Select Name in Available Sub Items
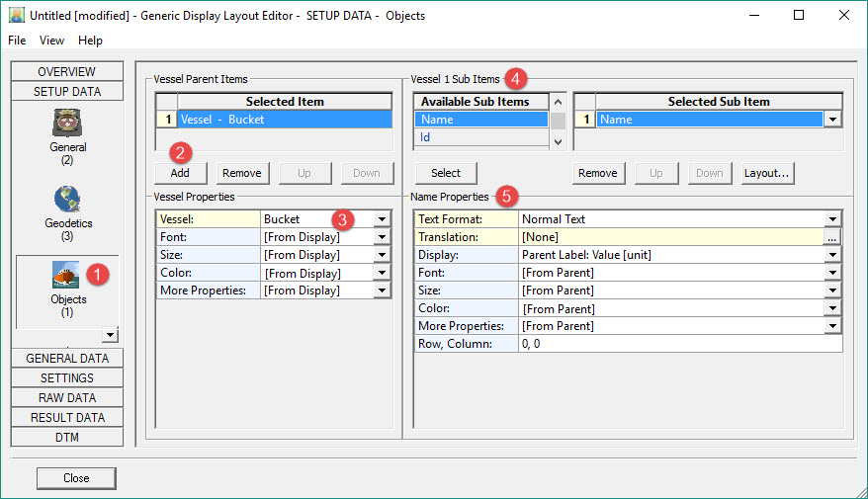This screenshot has width=868, height=499. click(x=481, y=119)
